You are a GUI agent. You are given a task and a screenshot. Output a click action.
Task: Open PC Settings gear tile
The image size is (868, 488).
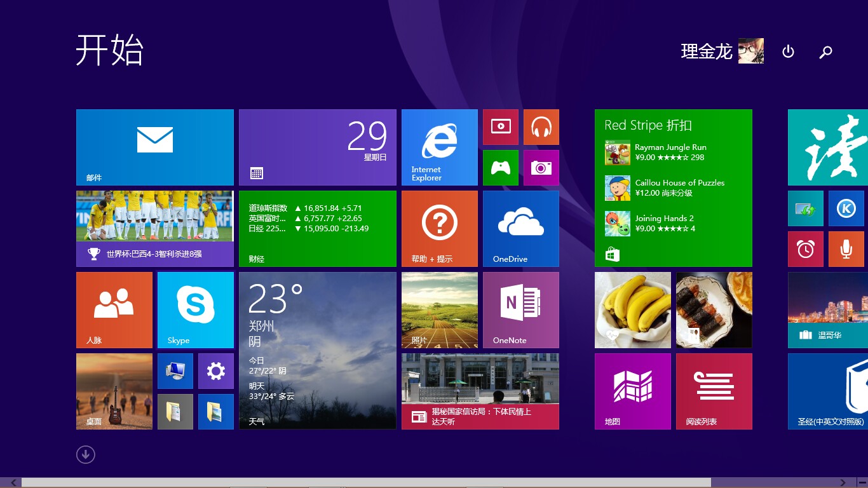tap(216, 371)
